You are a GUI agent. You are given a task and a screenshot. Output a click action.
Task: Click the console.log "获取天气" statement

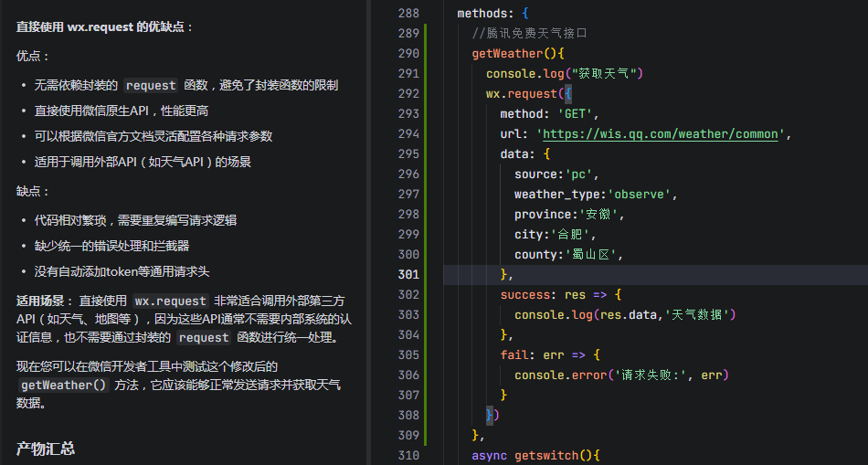[x=565, y=74]
